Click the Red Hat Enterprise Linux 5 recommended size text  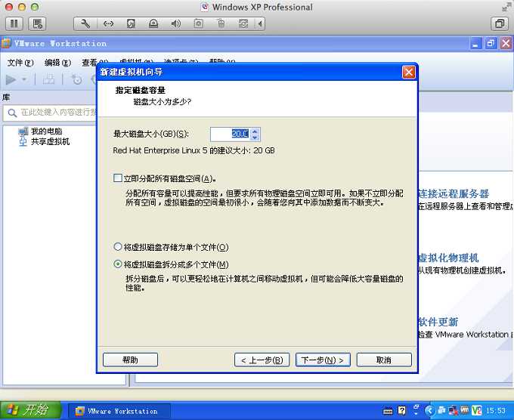(194, 150)
